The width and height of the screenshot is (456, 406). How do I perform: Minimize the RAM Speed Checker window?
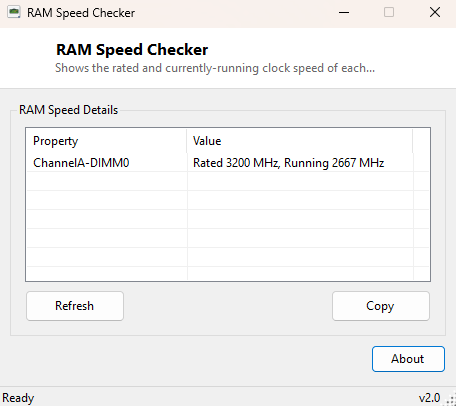click(x=344, y=13)
